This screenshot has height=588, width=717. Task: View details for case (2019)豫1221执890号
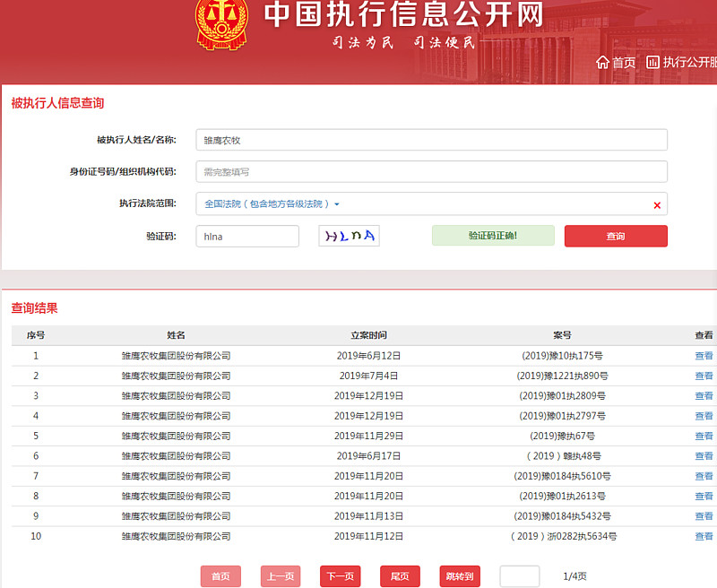coord(704,376)
